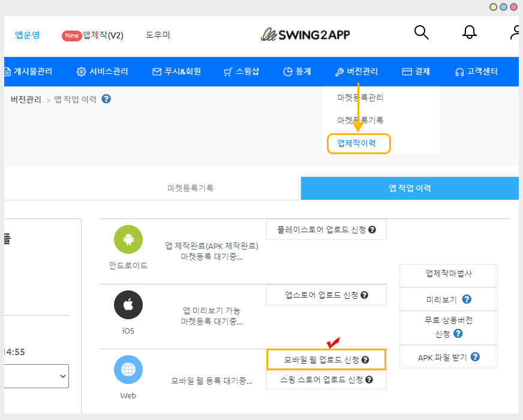Click help icon next to 미리보기
This screenshot has width=523, height=420.
point(467,299)
